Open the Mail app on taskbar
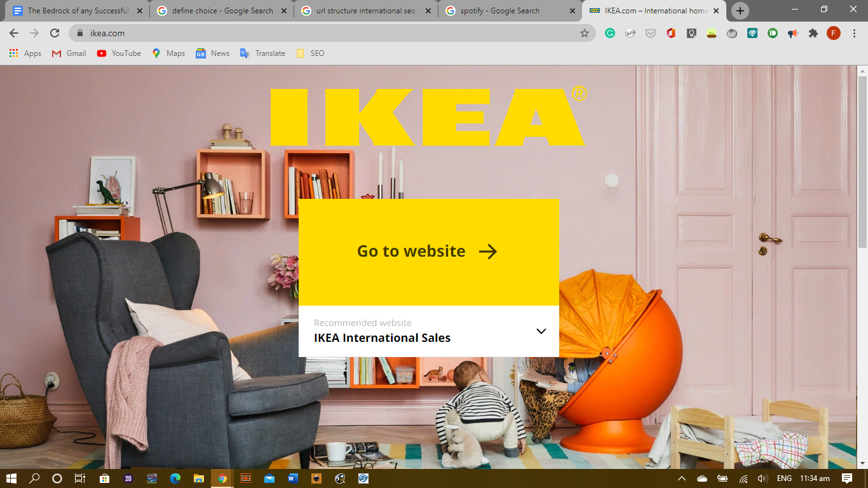This screenshot has width=868, height=488. (269, 478)
